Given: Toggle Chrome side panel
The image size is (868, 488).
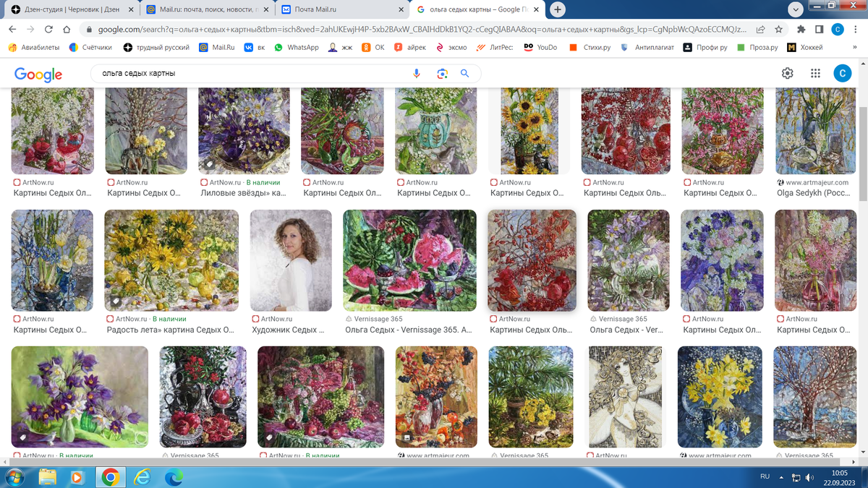Looking at the screenshot, I should tap(820, 30).
